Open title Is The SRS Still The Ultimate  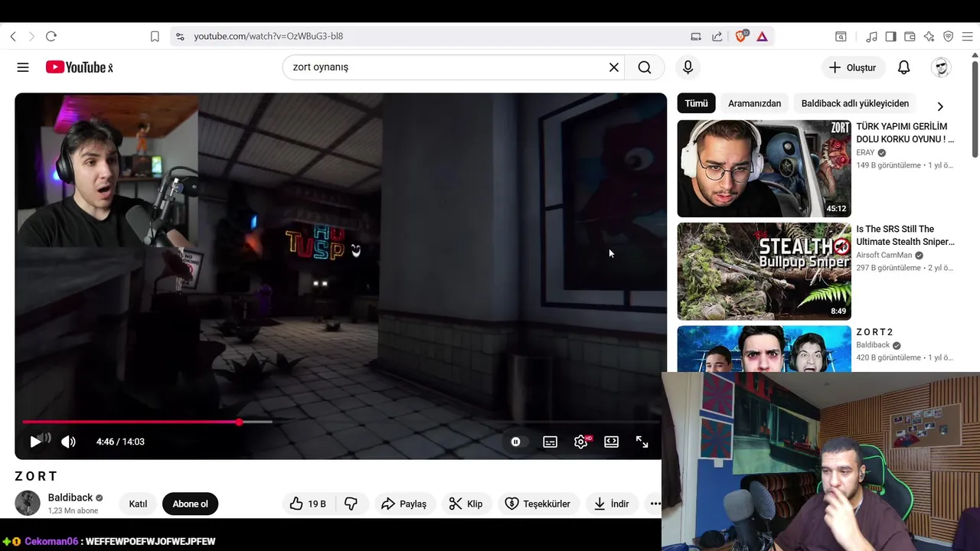point(905,235)
